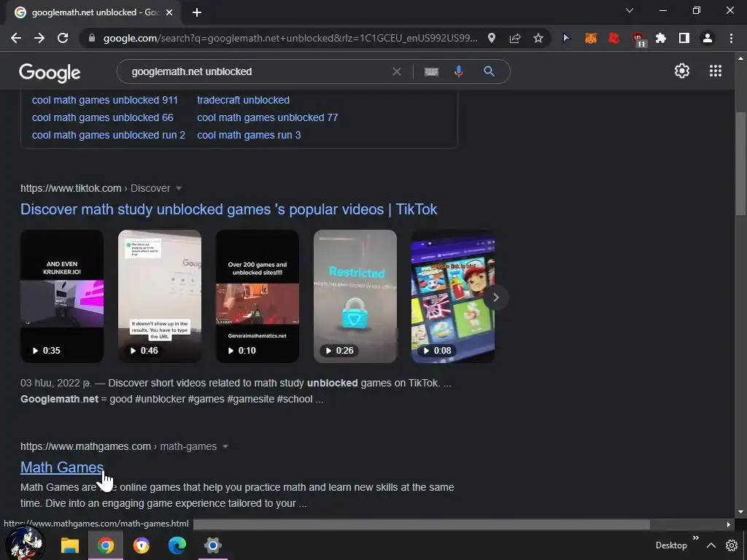Viewport: 747px width, 560px height.
Task: Click the 'https://www.mathgames.com › math-games' breadcrumb
Action: [119, 447]
